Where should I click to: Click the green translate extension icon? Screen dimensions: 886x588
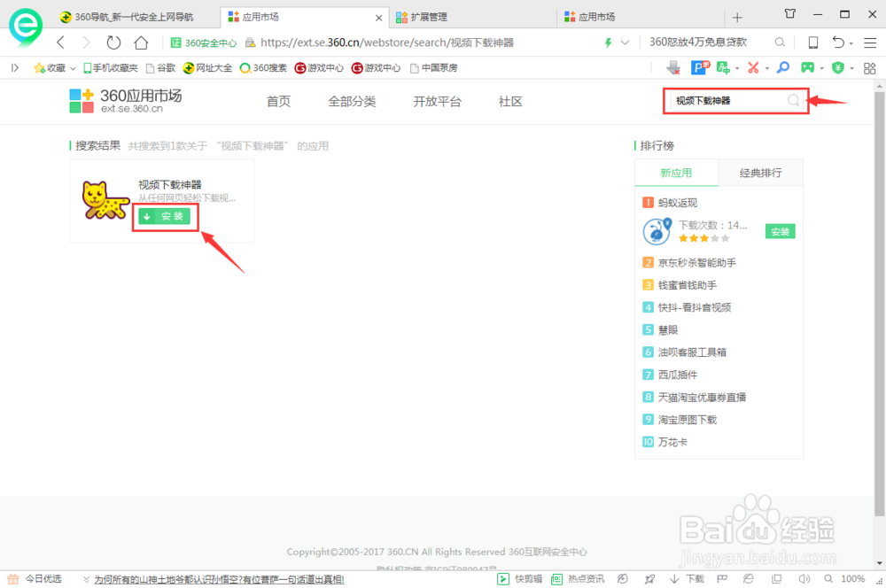point(723,68)
